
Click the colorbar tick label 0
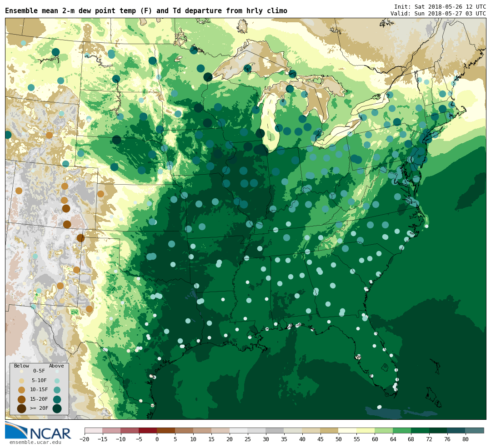point(157,439)
